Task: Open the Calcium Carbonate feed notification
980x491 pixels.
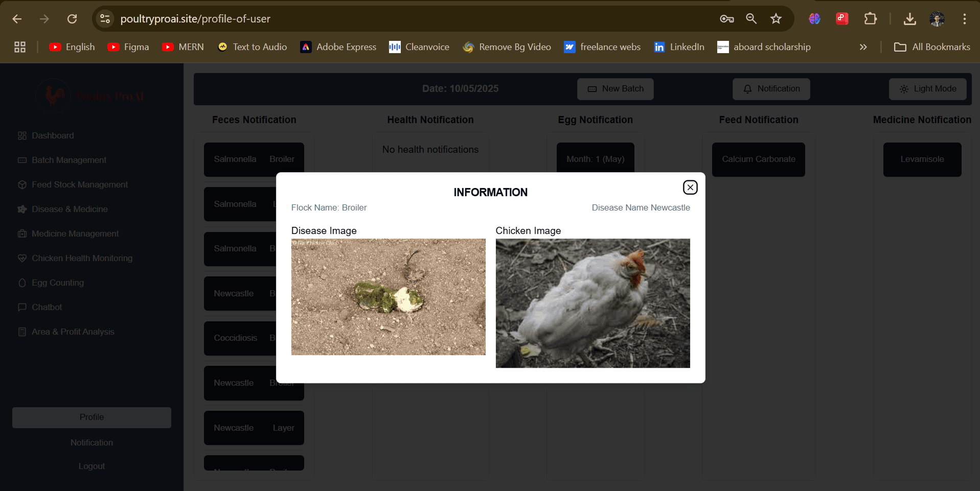Action: (x=759, y=159)
